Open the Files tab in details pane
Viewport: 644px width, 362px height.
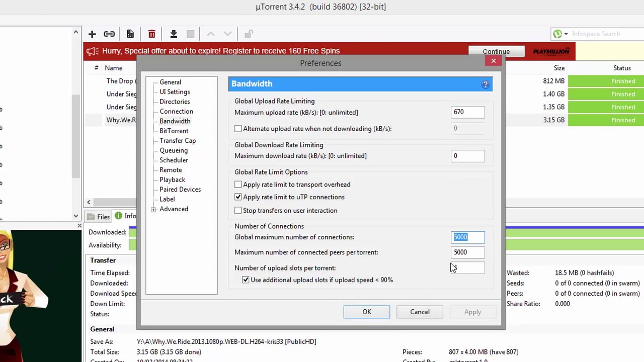(99, 217)
